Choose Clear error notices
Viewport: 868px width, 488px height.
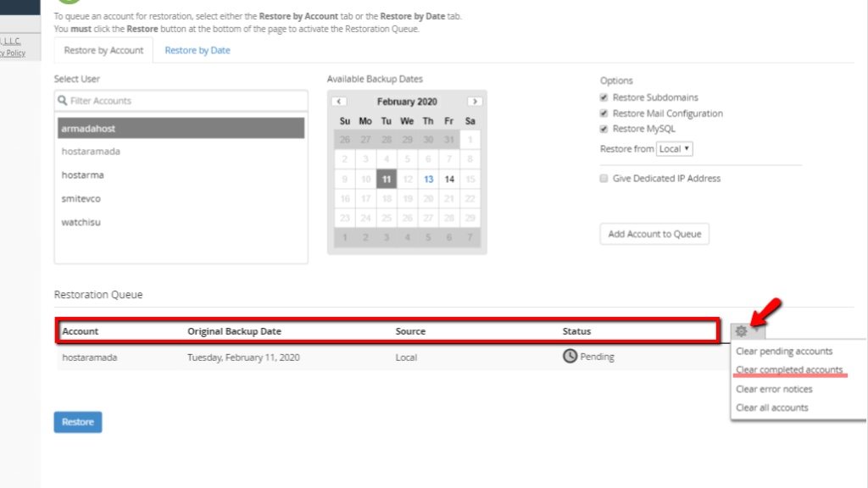click(774, 389)
